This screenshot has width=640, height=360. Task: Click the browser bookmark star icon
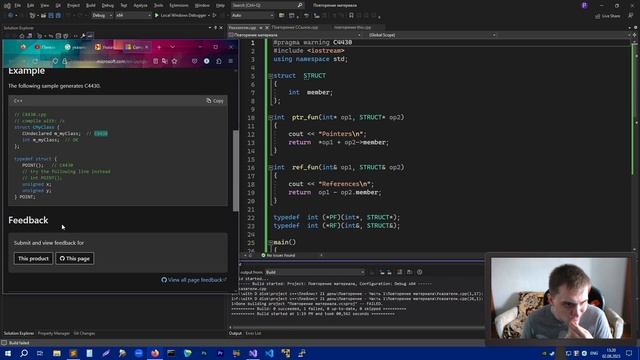(175, 61)
